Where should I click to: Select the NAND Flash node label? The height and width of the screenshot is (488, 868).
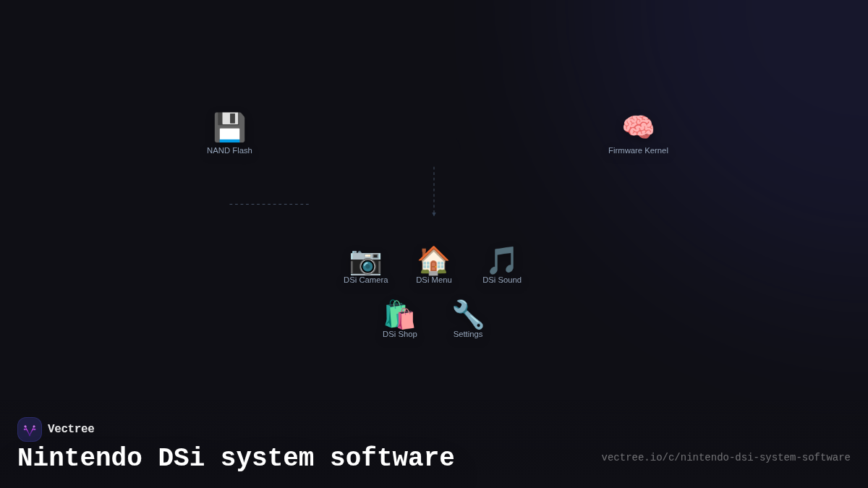[229, 150]
